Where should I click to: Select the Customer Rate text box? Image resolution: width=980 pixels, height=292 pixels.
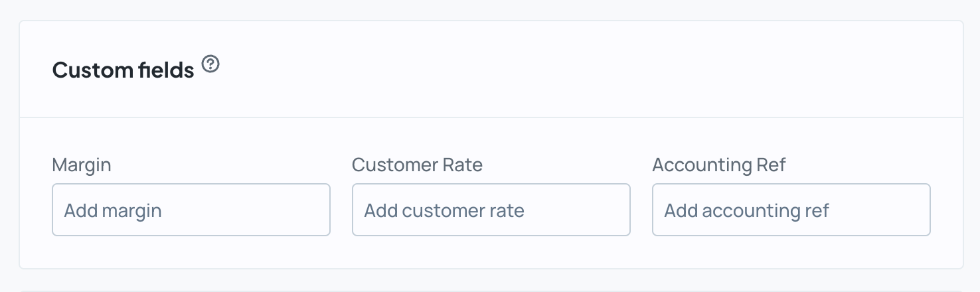tap(491, 210)
